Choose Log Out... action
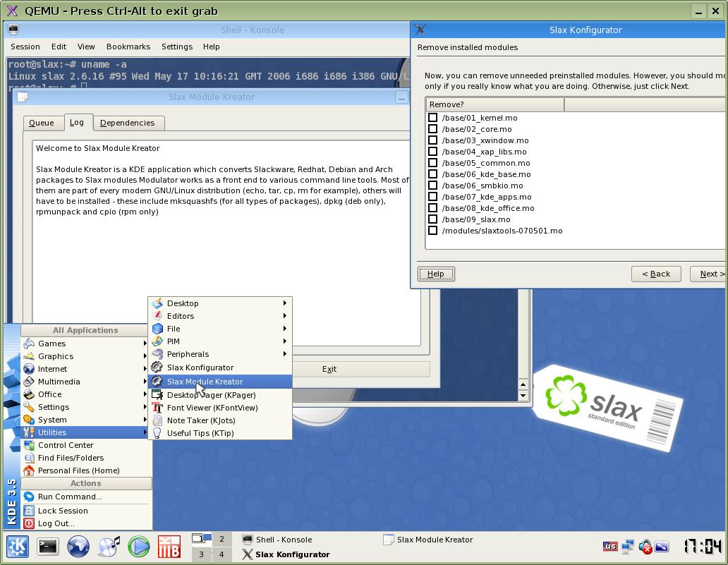 (x=86, y=523)
